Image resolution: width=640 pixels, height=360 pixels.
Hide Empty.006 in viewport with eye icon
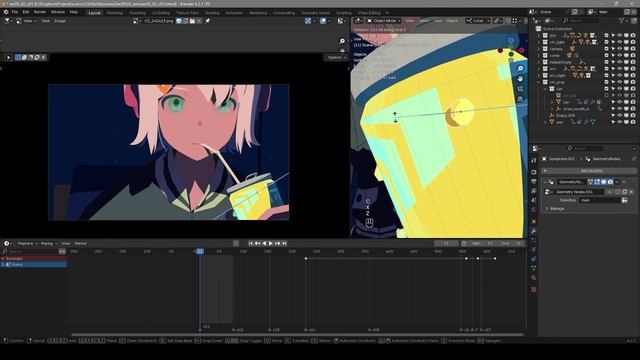click(620, 116)
